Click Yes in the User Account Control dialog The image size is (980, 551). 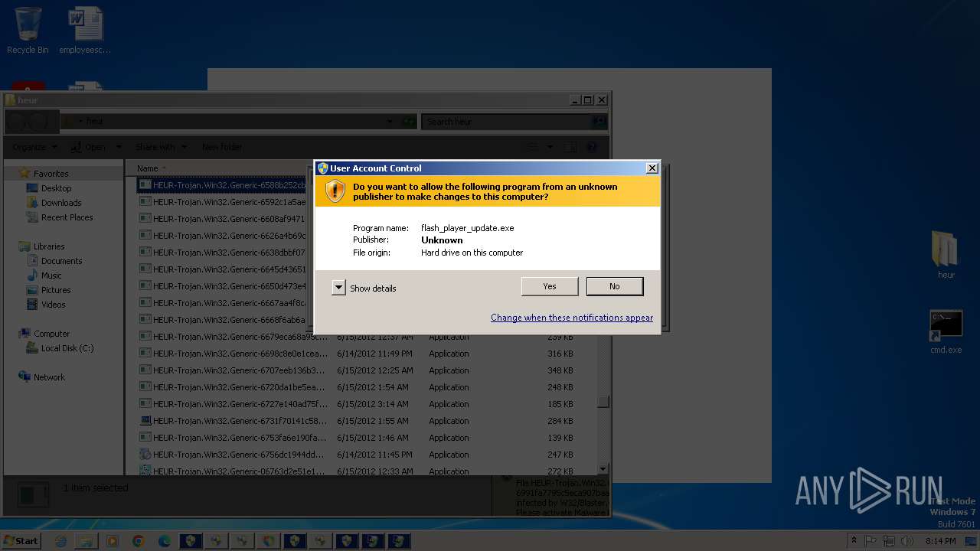(x=550, y=286)
